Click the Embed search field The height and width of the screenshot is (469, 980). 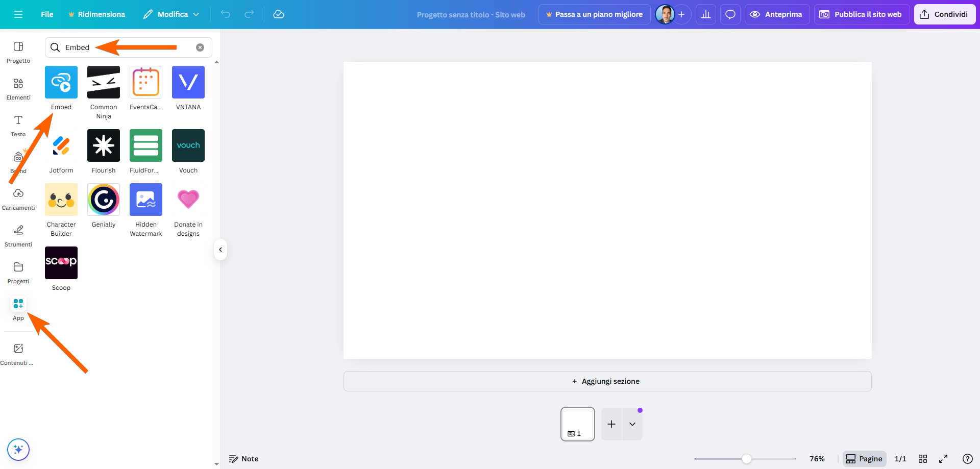coord(129,47)
